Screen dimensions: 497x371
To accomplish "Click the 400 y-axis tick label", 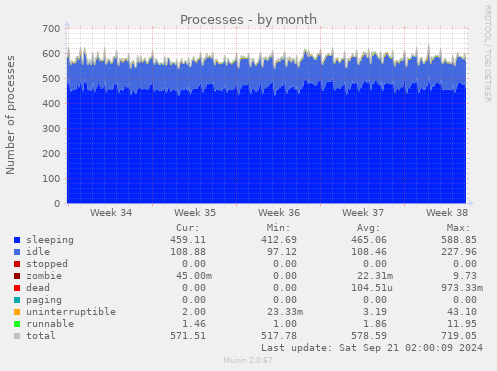I will point(51,103).
